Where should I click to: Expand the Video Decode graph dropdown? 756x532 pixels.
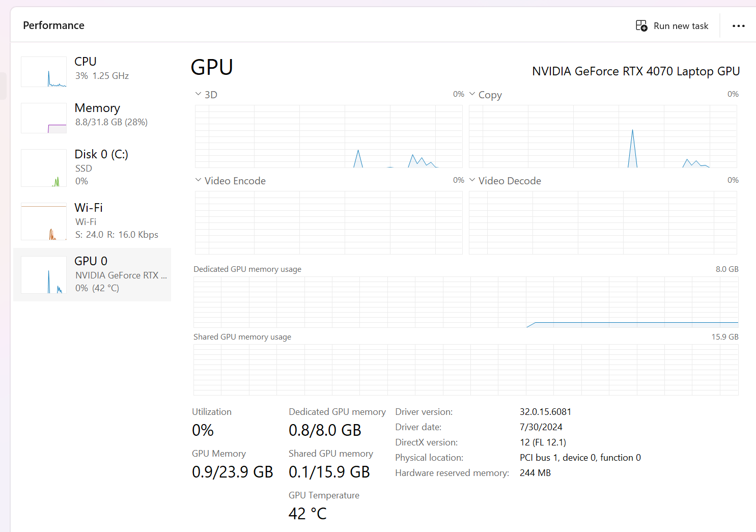[x=505, y=181]
